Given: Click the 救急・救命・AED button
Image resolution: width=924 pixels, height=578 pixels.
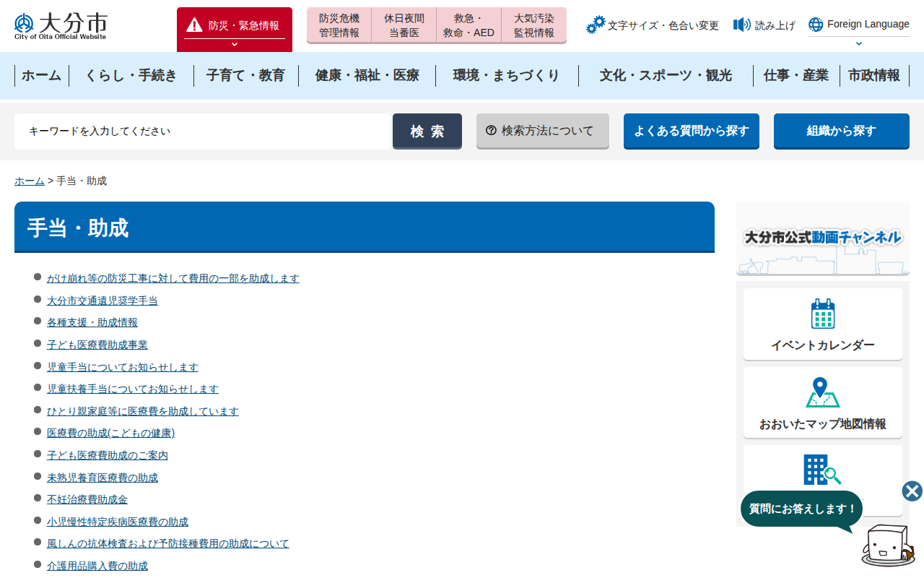Looking at the screenshot, I should (469, 25).
